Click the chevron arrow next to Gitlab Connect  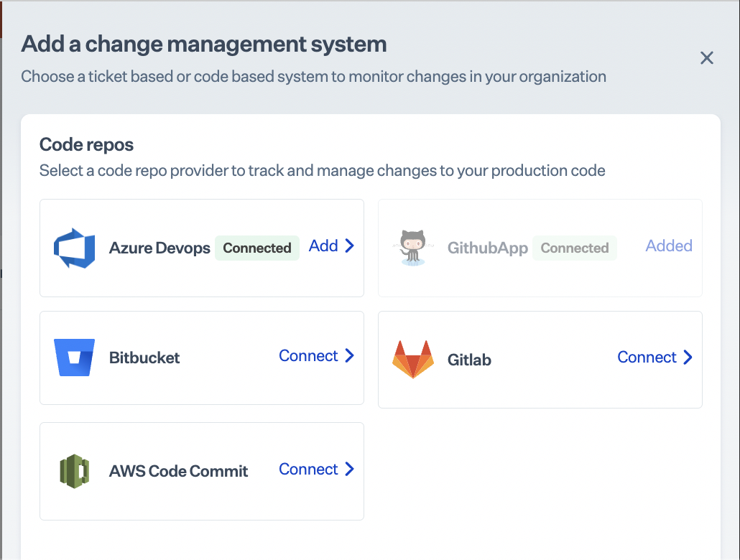[688, 358]
